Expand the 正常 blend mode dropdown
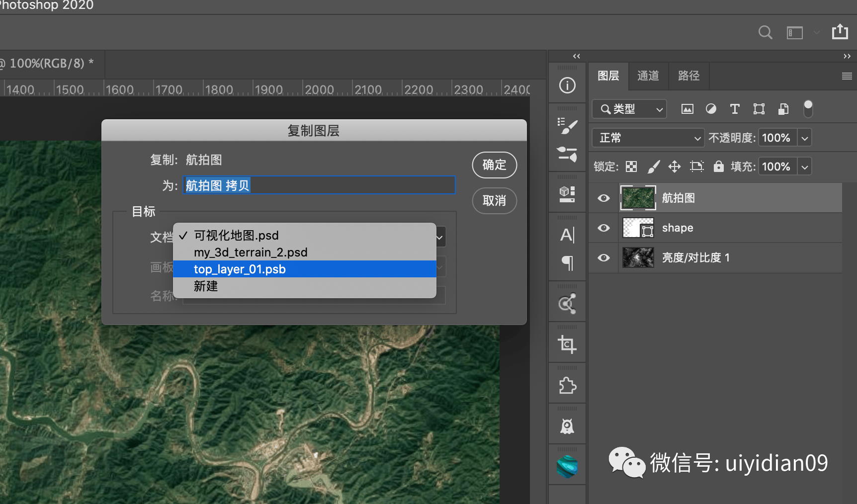The width and height of the screenshot is (857, 504). pyautogui.click(x=648, y=138)
